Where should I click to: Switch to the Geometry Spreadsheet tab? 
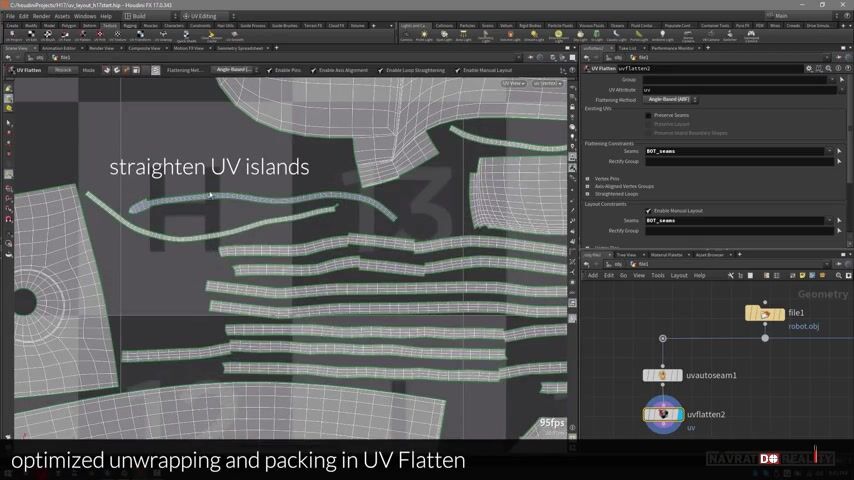click(x=240, y=48)
